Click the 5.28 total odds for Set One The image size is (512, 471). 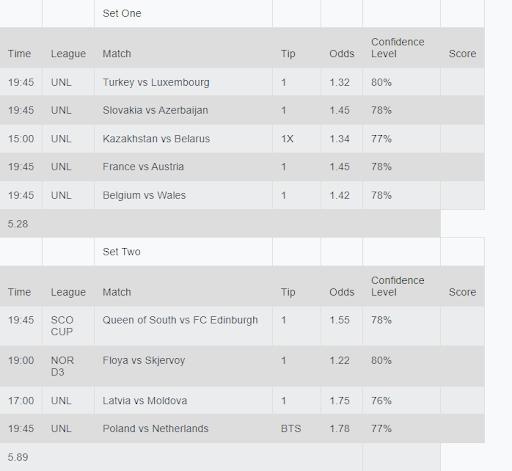(x=18, y=224)
